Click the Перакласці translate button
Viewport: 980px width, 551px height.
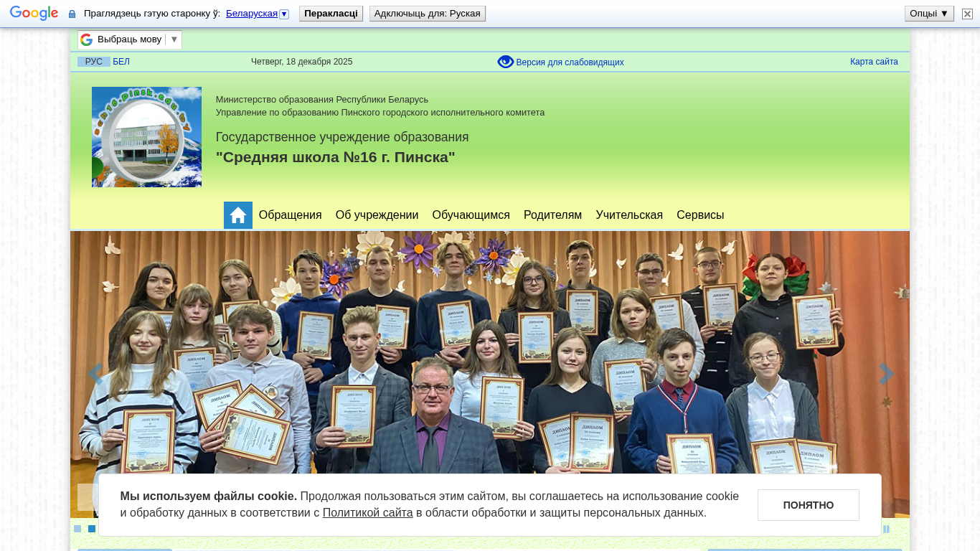(x=331, y=14)
